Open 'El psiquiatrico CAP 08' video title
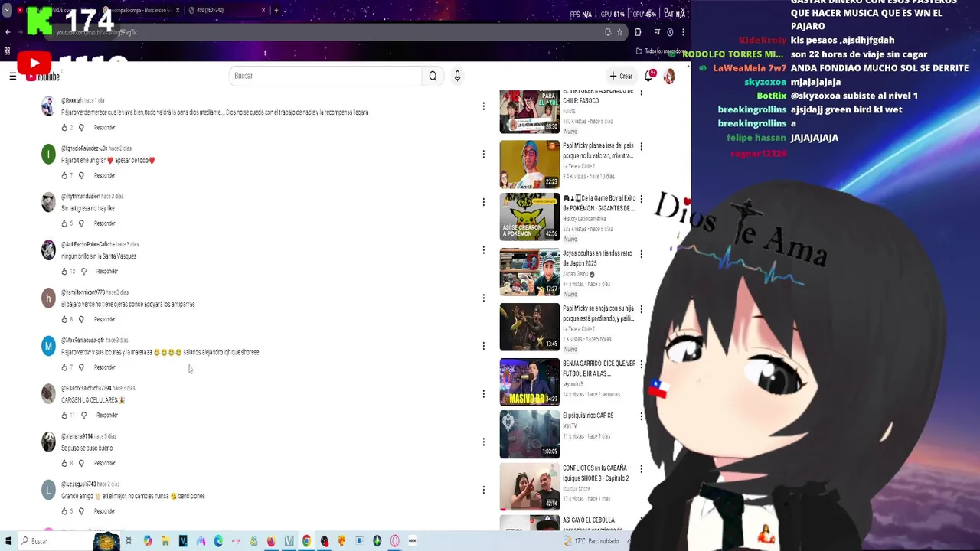This screenshot has height=551, width=980. (x=588, y=416)
